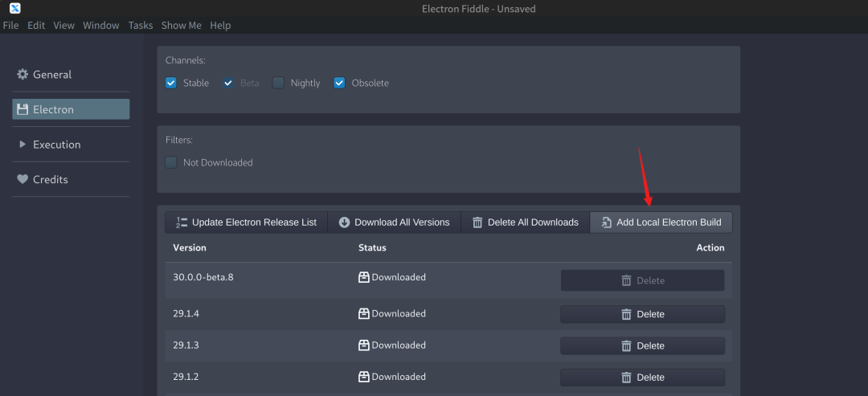Uncheck the Stable channel checkbox
The height and width of the screenshot is (396, 868).
[x=171, y=83]
